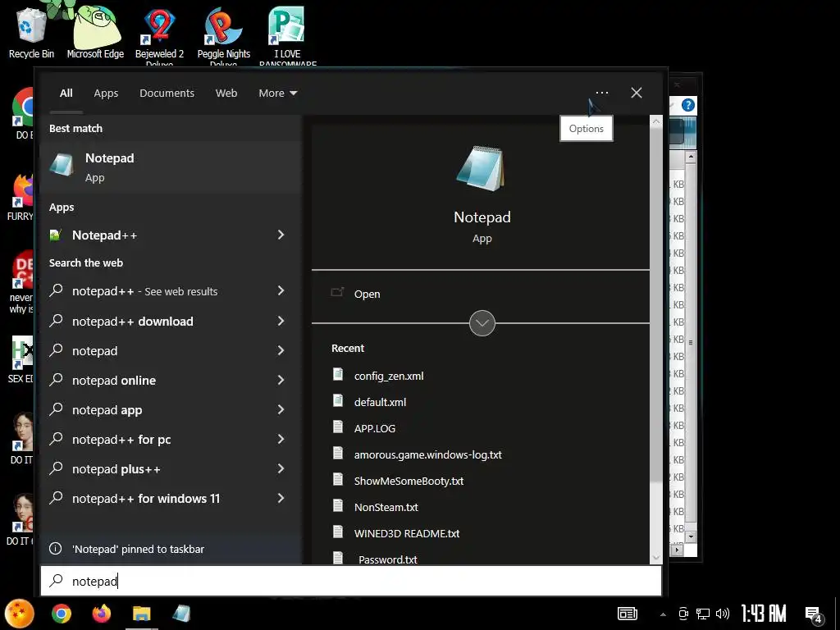Image resolution: width=840 pixels, height=630 pixels.
Task: Select Bejeweled 2 Deluxe desktop icon
Action: click(x=159, y=35)
